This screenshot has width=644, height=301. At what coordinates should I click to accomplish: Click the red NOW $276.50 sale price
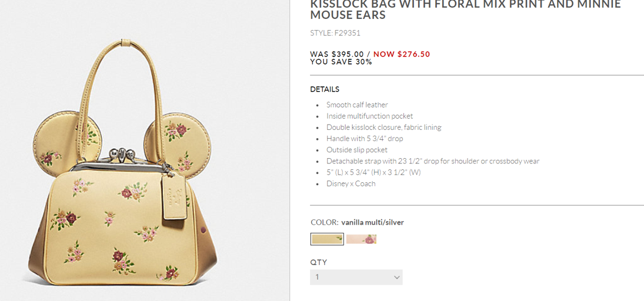pyautogui.click(x=402, y=54)
